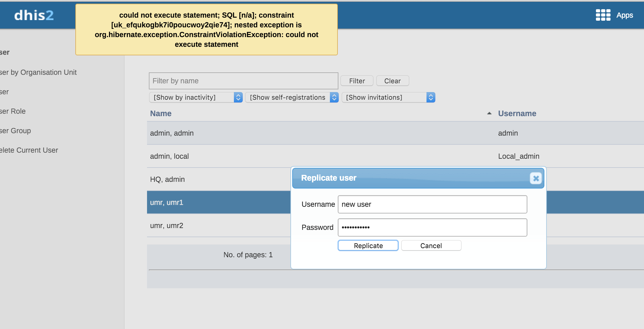Sort by the Username column header
Image resolution: width=644 pixels, height=329 pixels.
pyautogui.click(x=517, y=113)
